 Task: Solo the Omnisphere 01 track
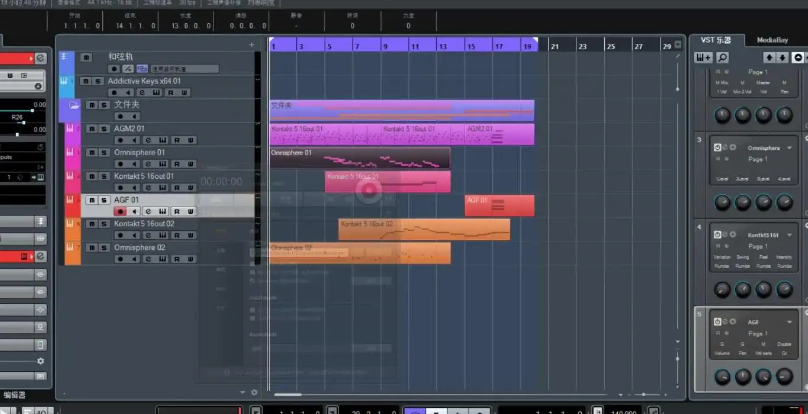point(104,153)
